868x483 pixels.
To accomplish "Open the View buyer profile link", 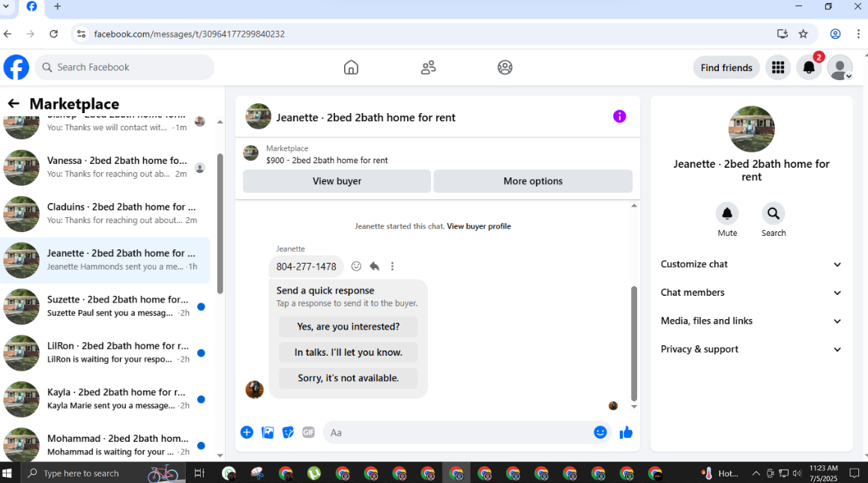I will click(479, 226).
